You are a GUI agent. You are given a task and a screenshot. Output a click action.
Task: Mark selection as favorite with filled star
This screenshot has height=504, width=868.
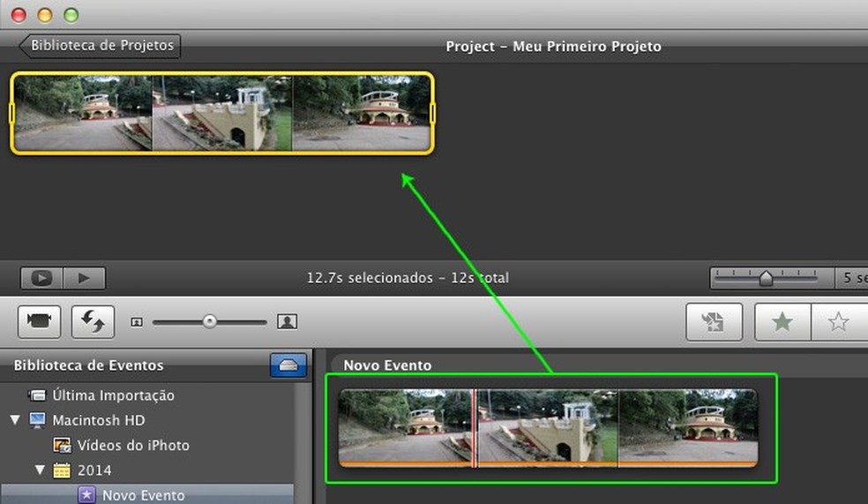click(782, 322)
